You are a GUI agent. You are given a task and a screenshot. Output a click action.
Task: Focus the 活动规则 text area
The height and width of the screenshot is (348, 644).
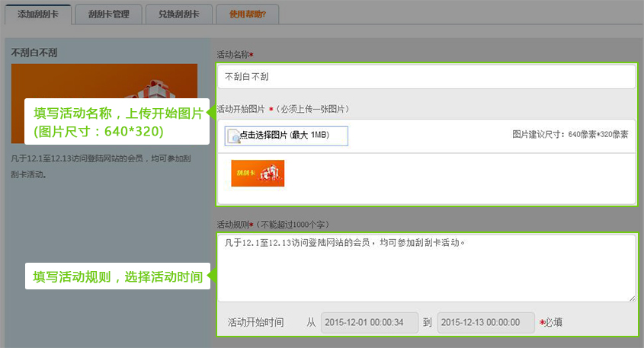point(426,267)
